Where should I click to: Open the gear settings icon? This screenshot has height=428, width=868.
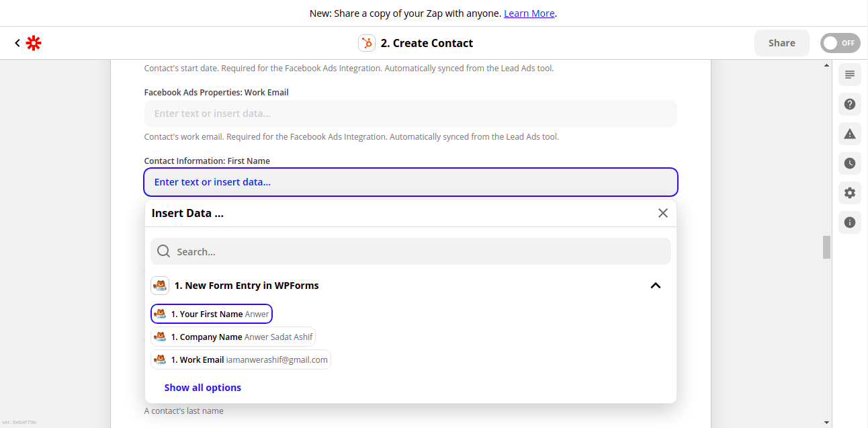[x=850, y=193]
